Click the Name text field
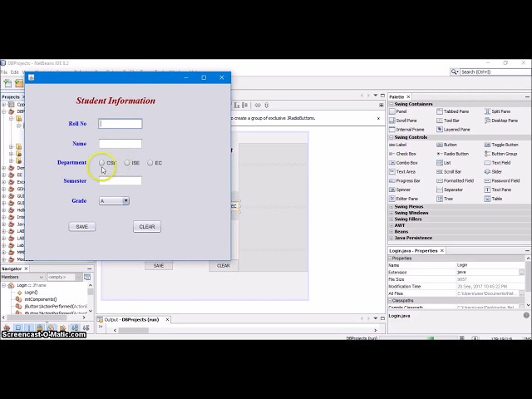 (120, 144)
